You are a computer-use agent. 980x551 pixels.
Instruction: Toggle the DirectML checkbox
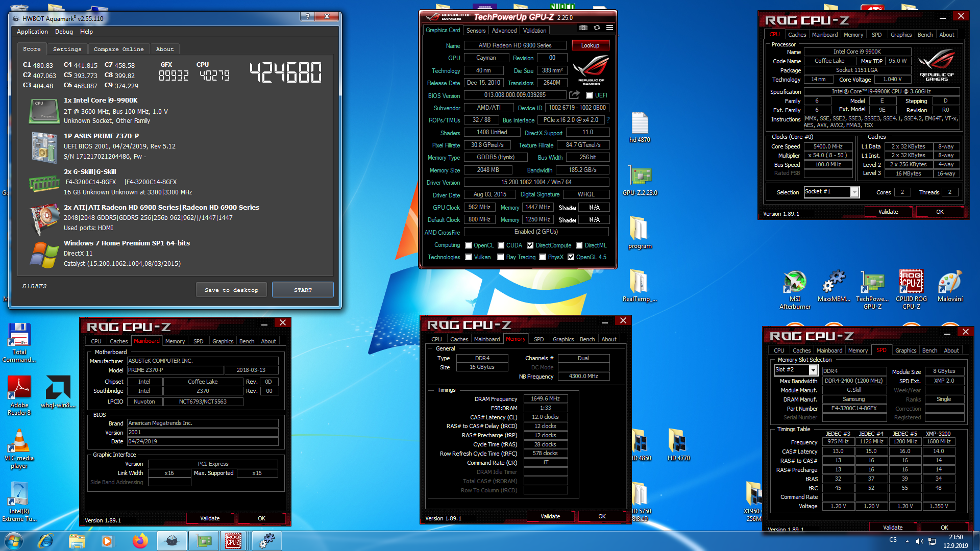(x=579, y=245)
